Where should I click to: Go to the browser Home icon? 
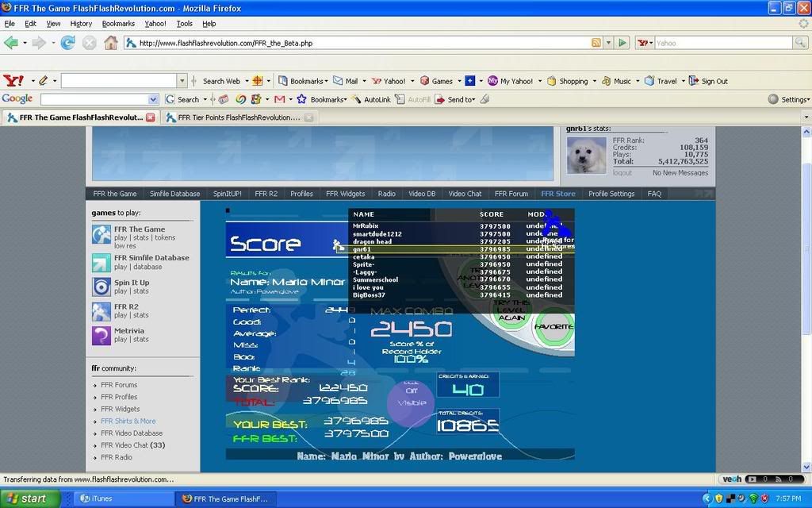pos(111,43)
